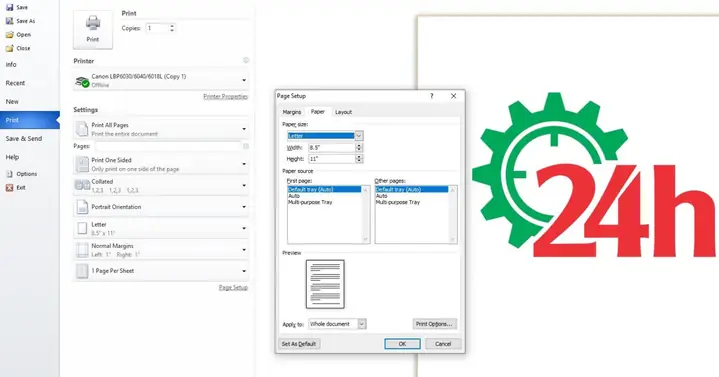The width and height of the screenshot is (719, 377).
Task: Click the Open folder icon
Action: coord(9,34)
